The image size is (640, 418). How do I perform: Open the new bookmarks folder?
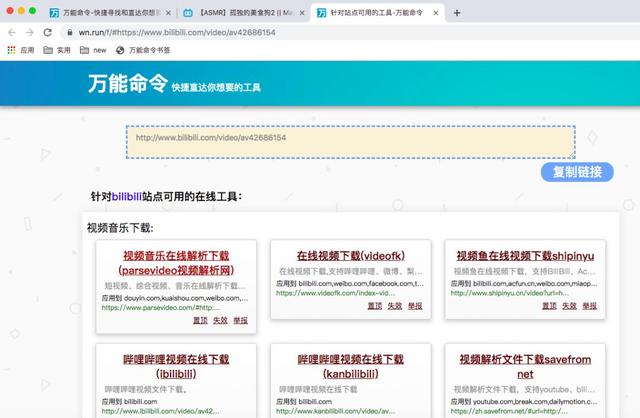pyautogui.click(x=93, y=50)
